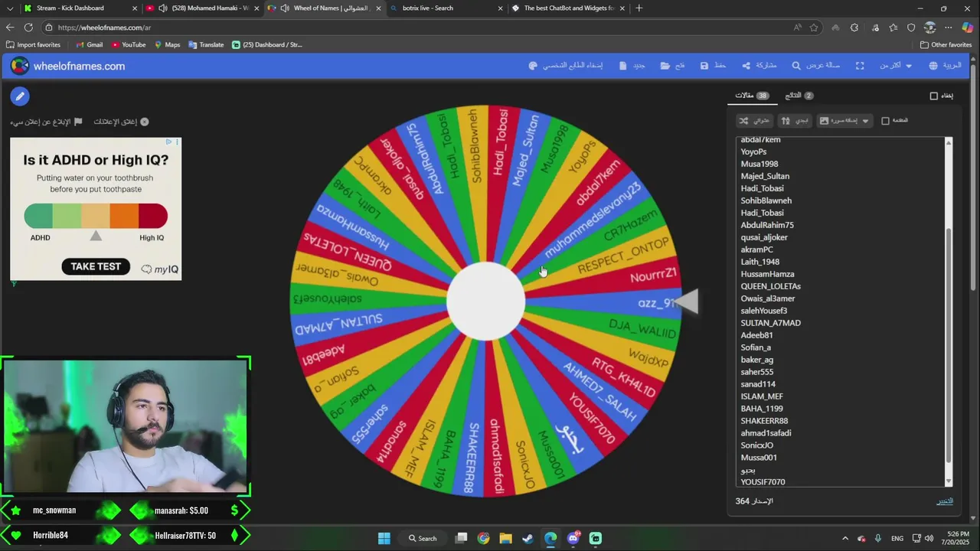Click the Musa1998 entry in list
Screen dimensions: 980x551
(x=759, y=164)
